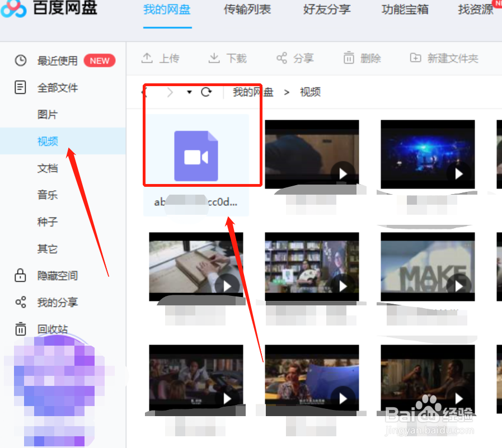Open the 功能宝箱 menu

click(x=405, y=10)
